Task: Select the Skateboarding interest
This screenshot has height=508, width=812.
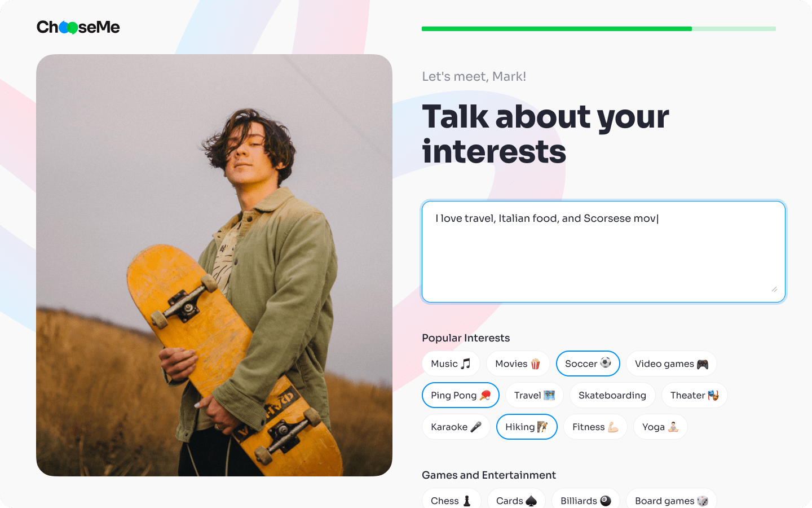Action: coord(612,395)
